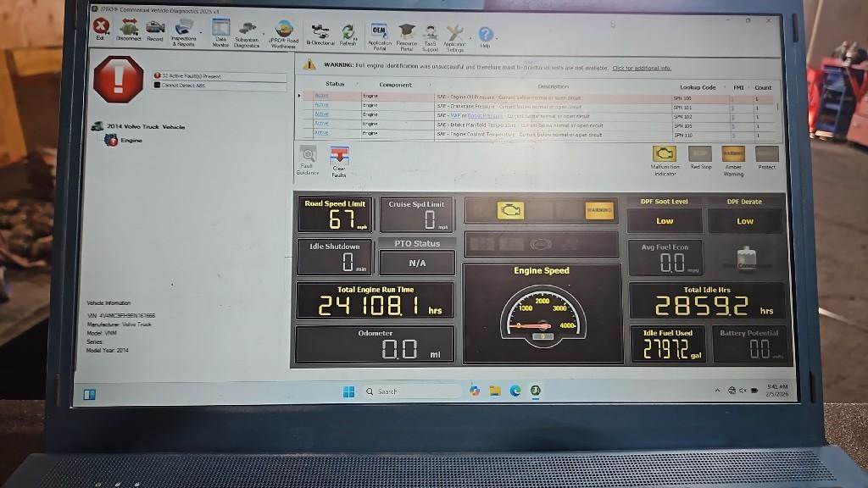Open Fault Guidance for selected fault
The image size is (868, 488).
tap(308, 158)
